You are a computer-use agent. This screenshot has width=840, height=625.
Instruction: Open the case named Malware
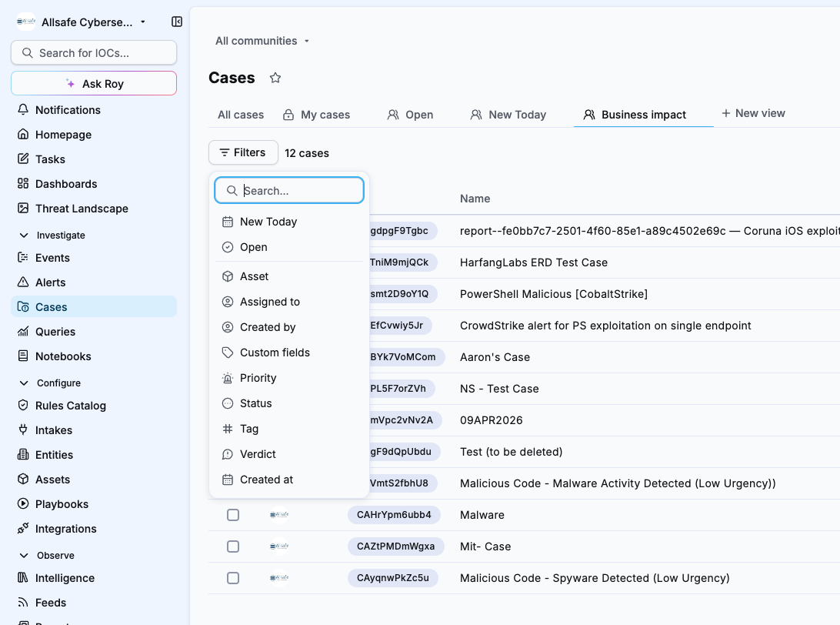point(482,516)
